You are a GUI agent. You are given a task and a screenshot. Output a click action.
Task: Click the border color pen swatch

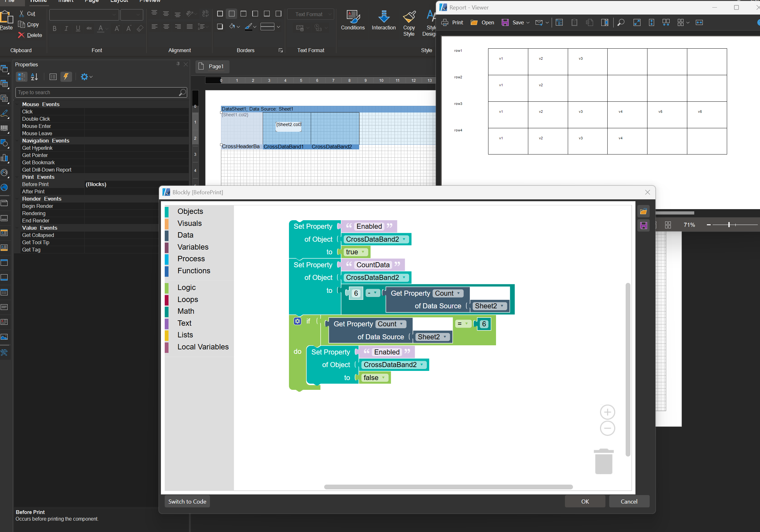point(248,27)
